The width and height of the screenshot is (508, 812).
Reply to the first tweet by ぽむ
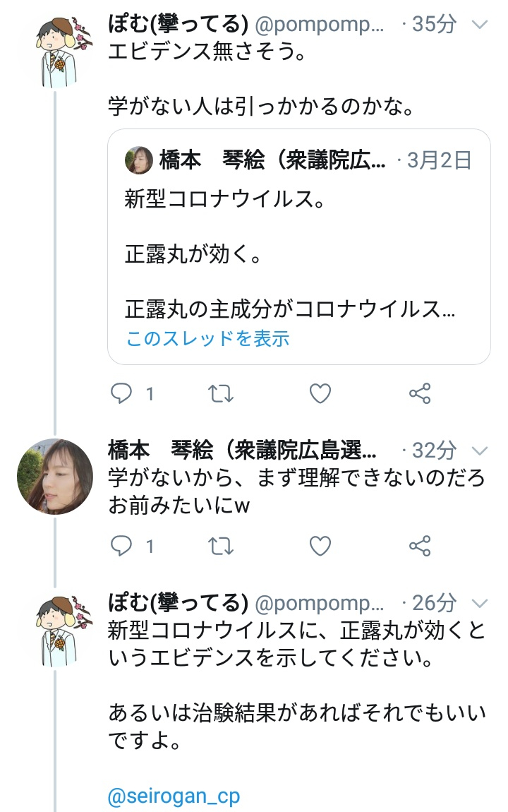(123, 393)
